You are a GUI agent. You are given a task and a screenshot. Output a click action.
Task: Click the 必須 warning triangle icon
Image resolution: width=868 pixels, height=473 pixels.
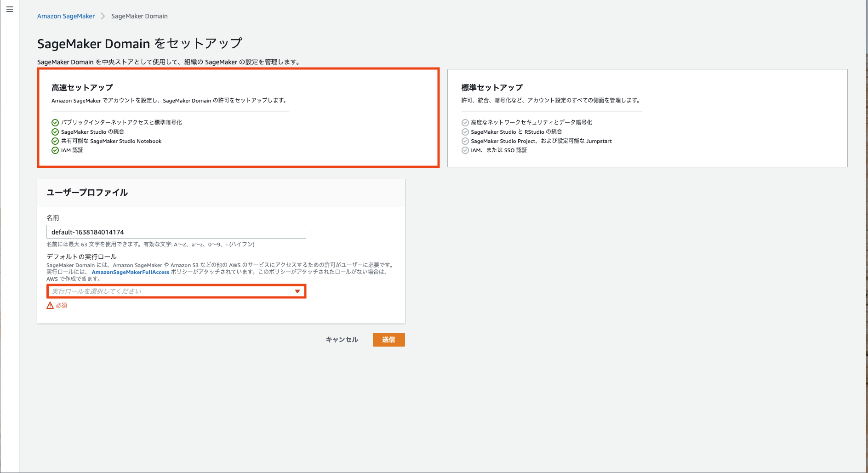[50, 305]
